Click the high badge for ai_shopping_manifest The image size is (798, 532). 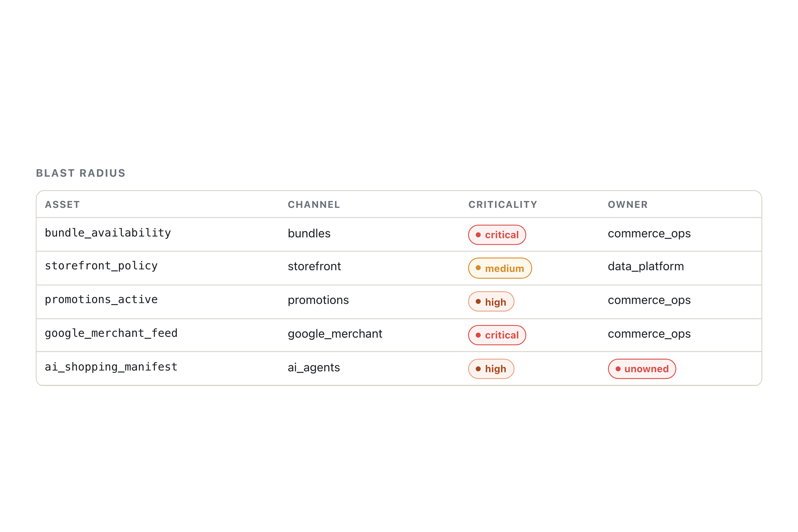[491, 369]
